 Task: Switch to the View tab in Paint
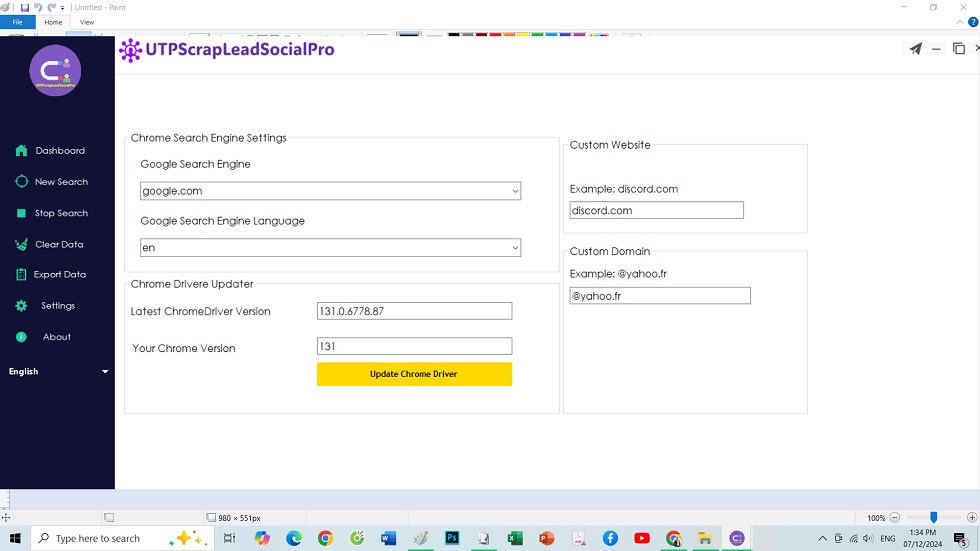(87, 22)
